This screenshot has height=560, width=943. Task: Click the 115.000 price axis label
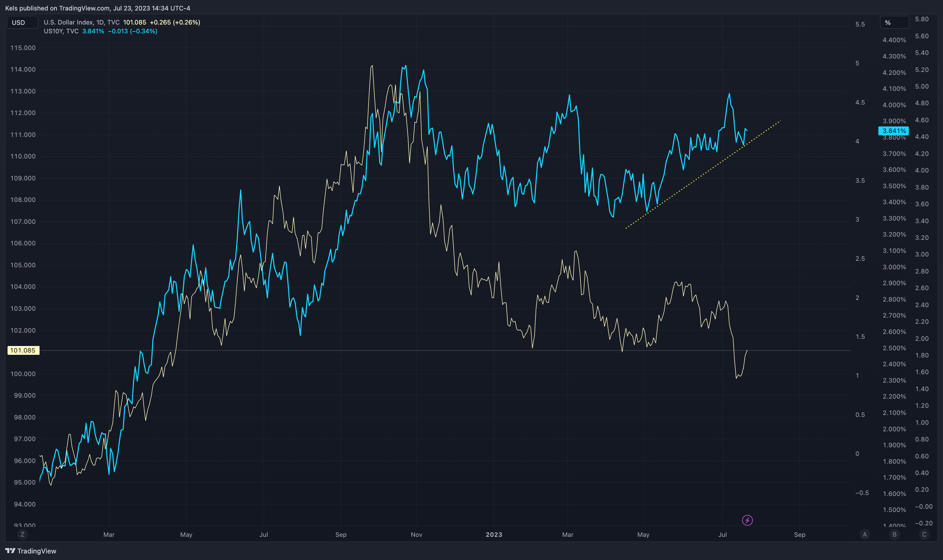23,48
